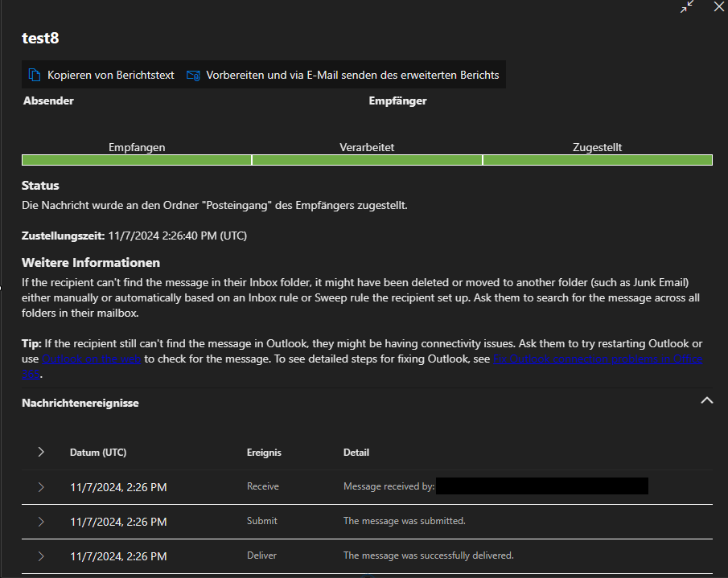Screen dimensions: 728x578
Task: Click the Zustellungszeit timestamp value
Action: pyautogui.click(x=177, y=236)
